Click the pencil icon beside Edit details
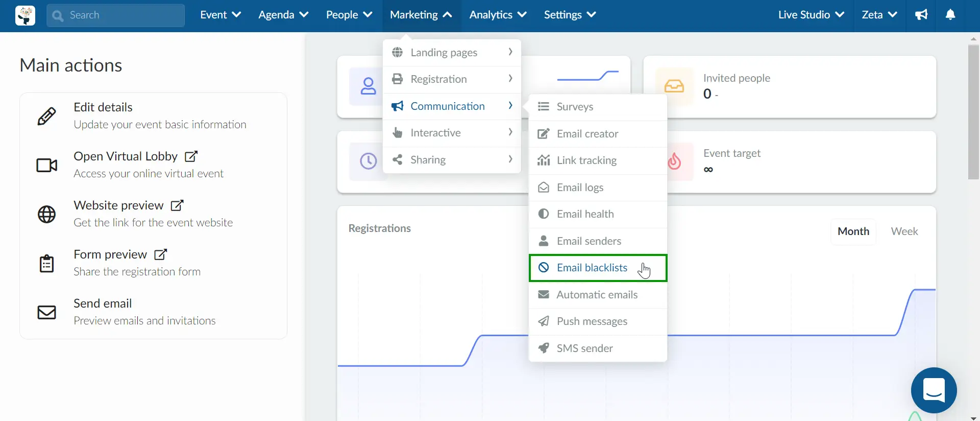This screenshot has width=980, height=421. tap(47, 116)
